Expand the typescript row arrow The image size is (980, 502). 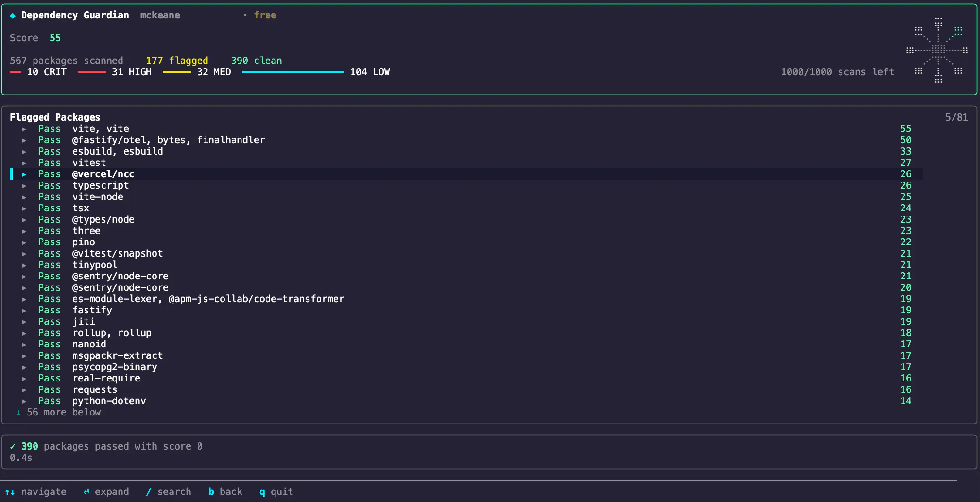24,186
